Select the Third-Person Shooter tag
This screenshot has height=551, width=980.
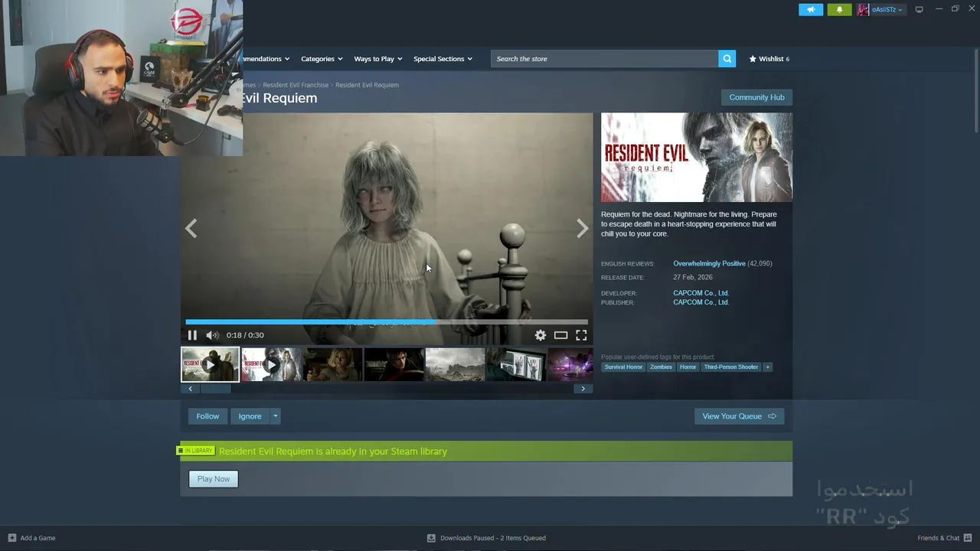(731, 367)
